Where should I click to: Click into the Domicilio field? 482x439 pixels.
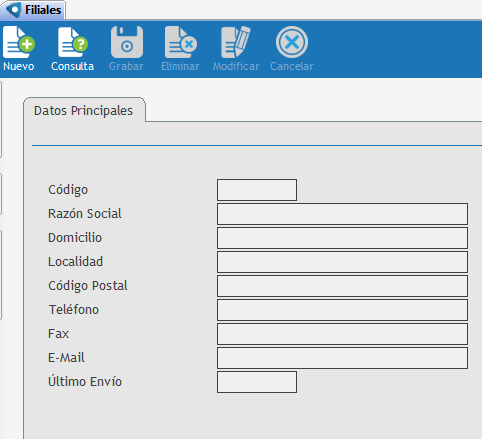pyautogui.click(x=342, y=238)
